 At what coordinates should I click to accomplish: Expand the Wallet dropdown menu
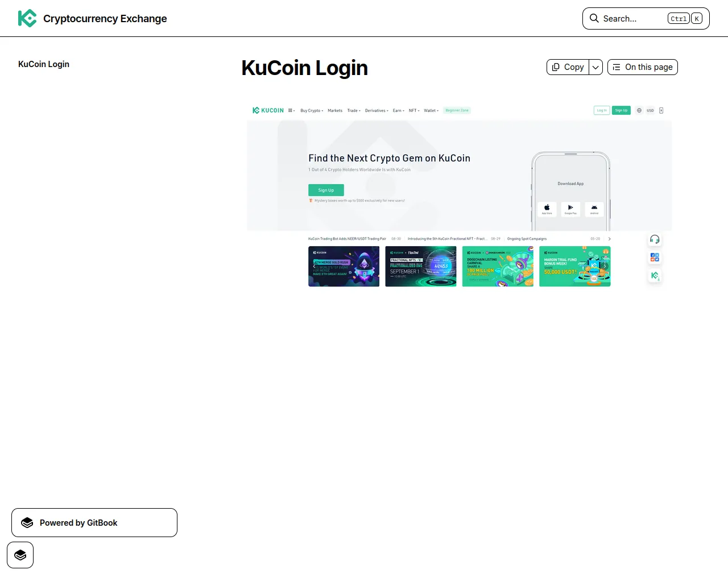tap(431, 110)
